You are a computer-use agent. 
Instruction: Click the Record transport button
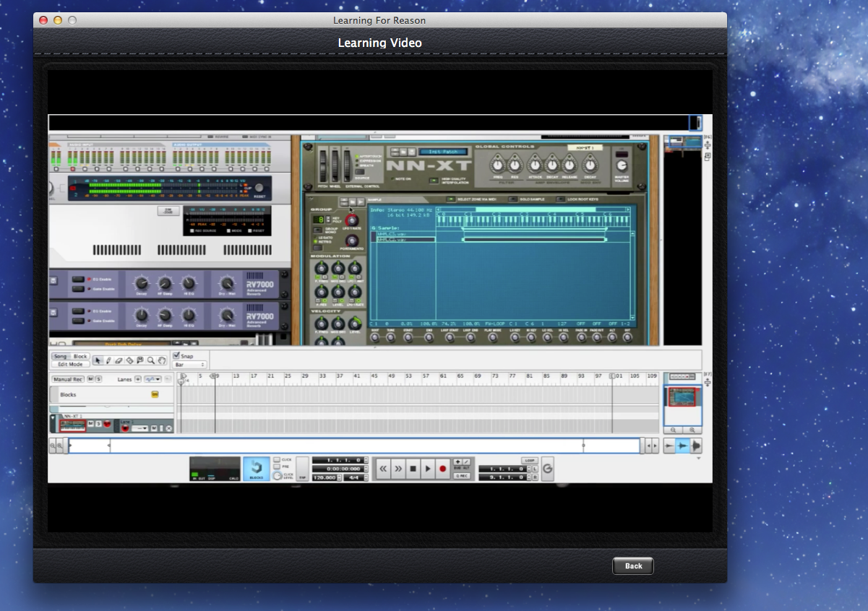tap(442, 469)
